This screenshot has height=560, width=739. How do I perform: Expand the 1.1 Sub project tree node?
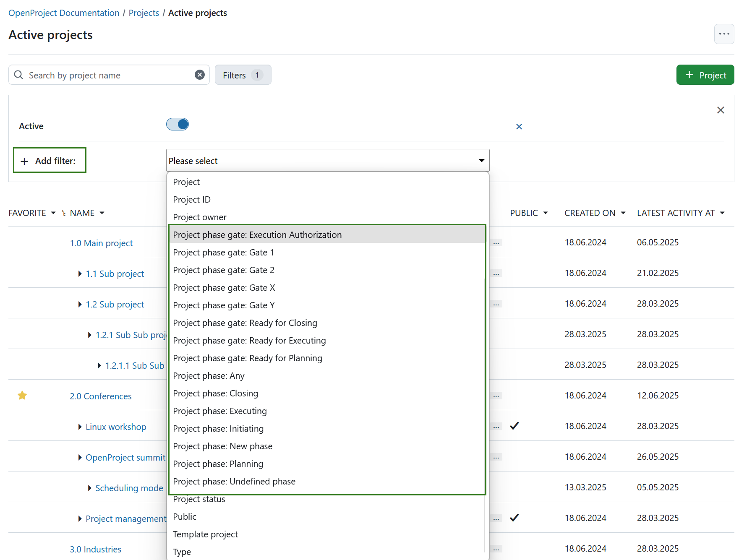coord(80,273)
